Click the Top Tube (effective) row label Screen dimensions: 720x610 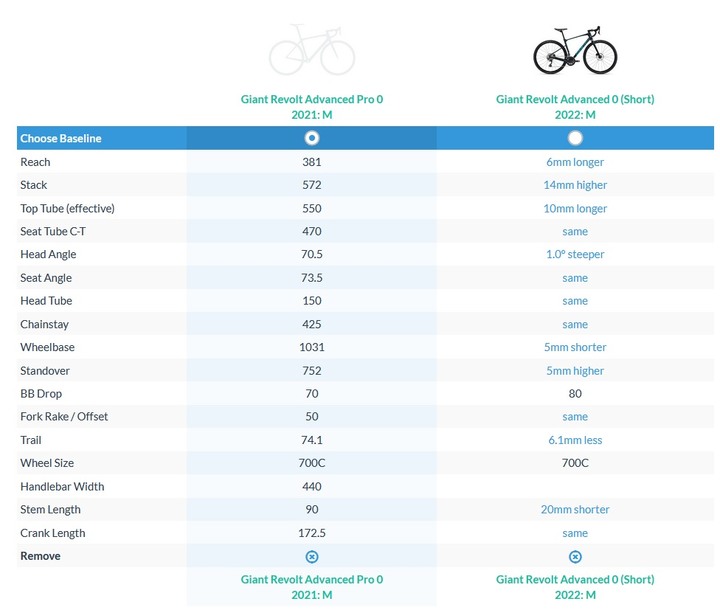pos(68,209)
